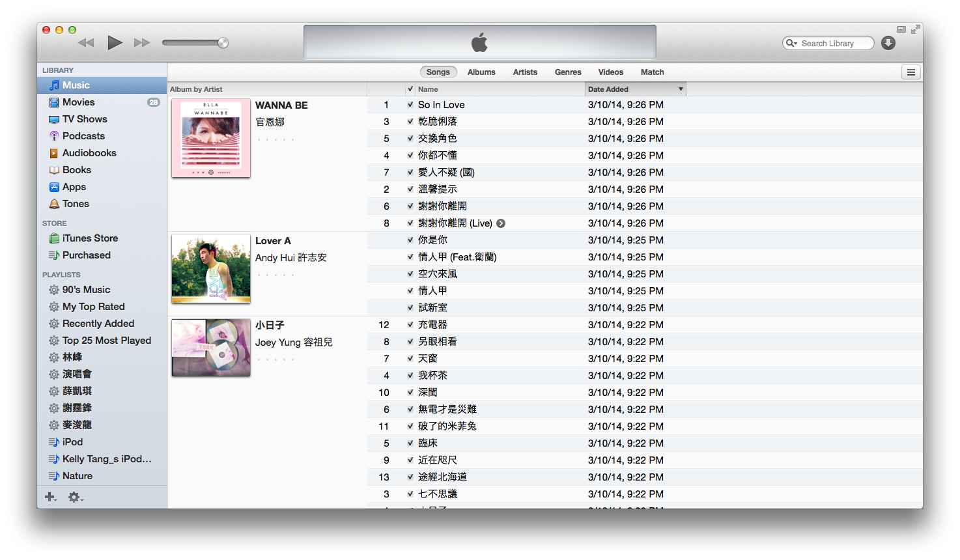Add a new playlist with plus button
This screenshot has height=560, width=960.
50,497
